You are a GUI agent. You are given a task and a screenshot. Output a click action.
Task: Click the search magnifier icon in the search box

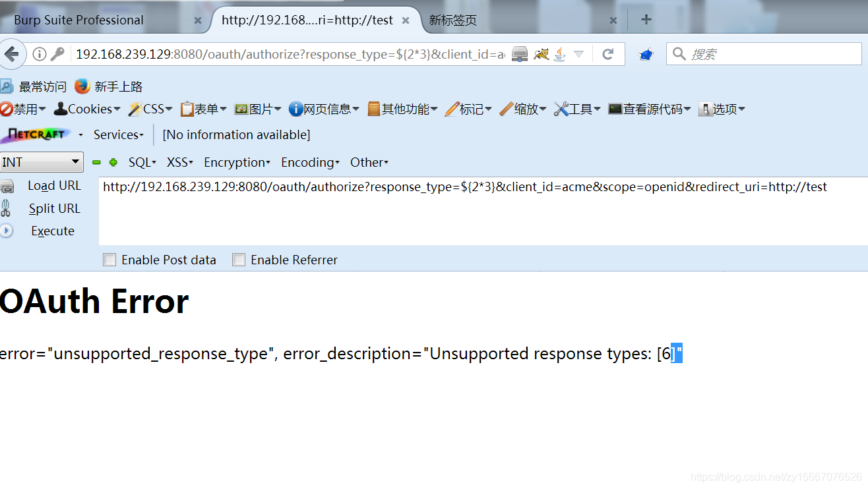point(679,54)
